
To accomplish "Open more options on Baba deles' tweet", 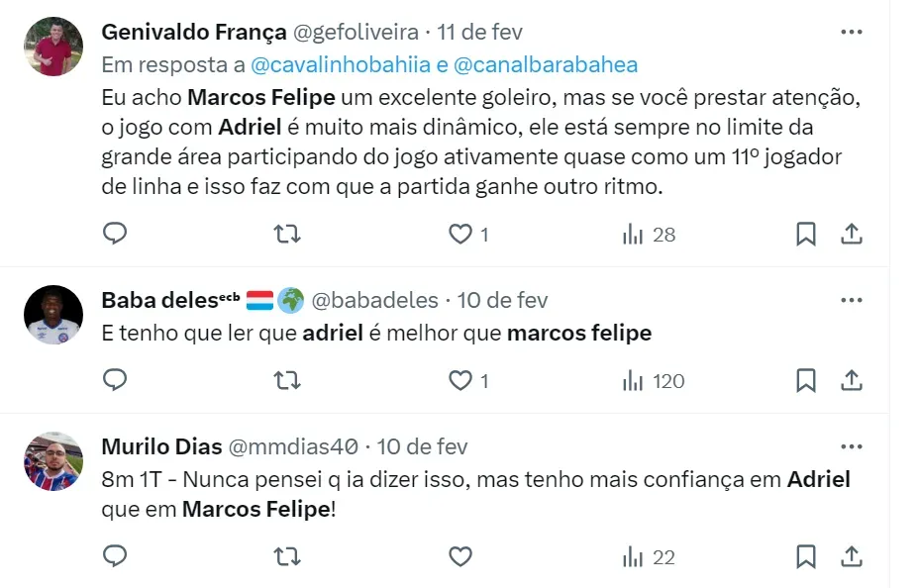I will (851, 300).
